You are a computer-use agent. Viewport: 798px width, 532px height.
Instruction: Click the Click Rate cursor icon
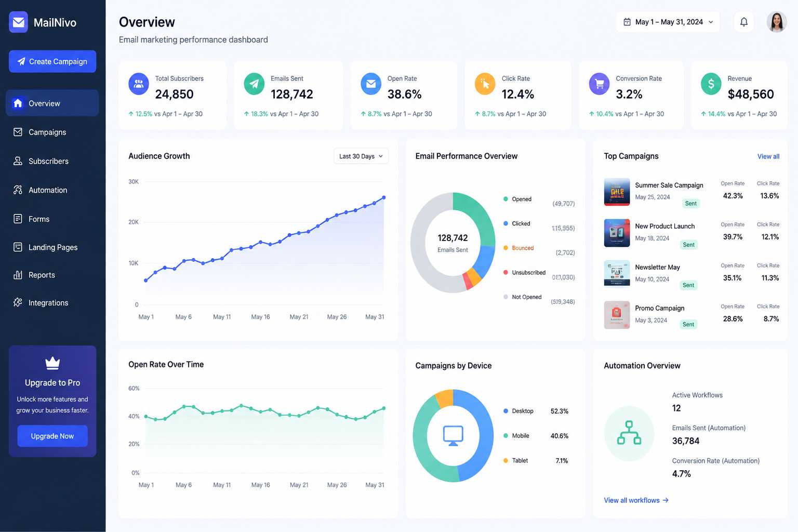(x=485, y=84)
